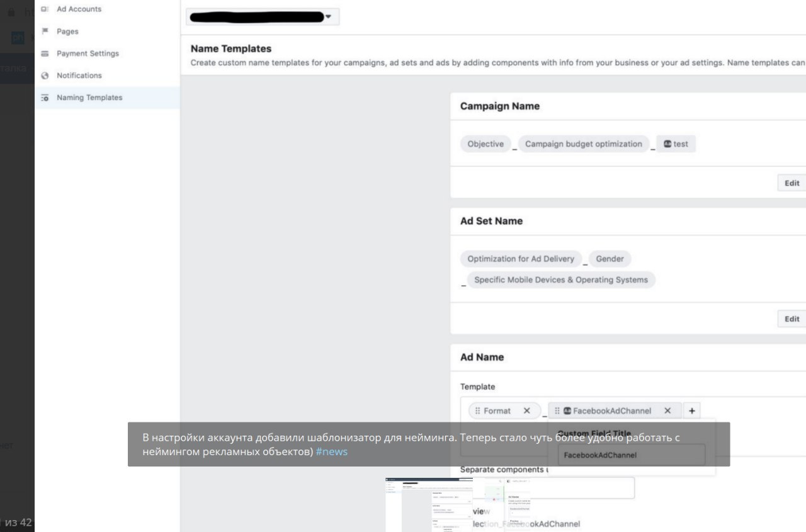806x532 pixels.
Task: Edit the Ad Set Name template
Action: [792, 319]
